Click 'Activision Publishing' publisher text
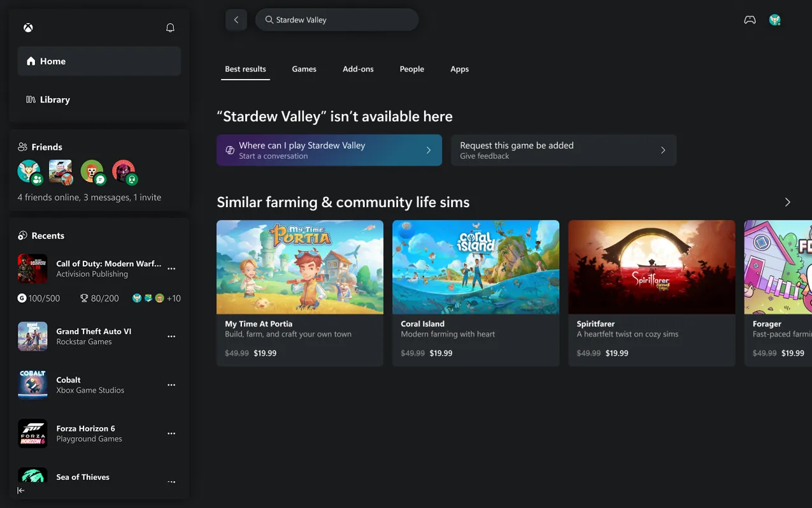This screenshot has width=812, height=508. [92, 274]
